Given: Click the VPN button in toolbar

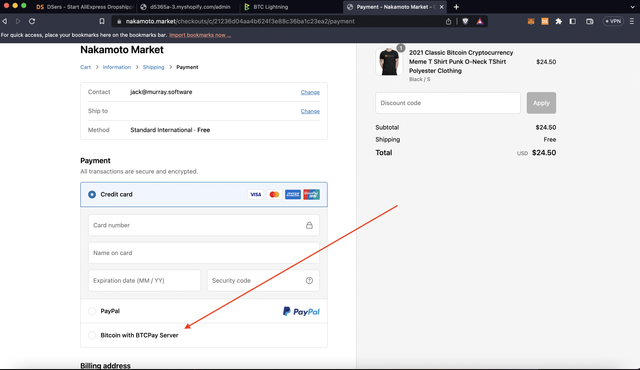Looking at the screenshot, I should coord(613,21).
